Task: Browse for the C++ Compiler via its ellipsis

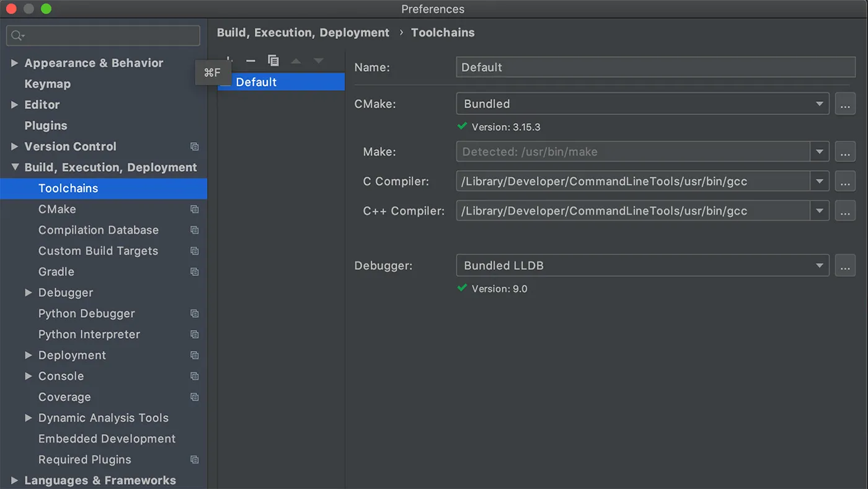Action: (845, 210)
